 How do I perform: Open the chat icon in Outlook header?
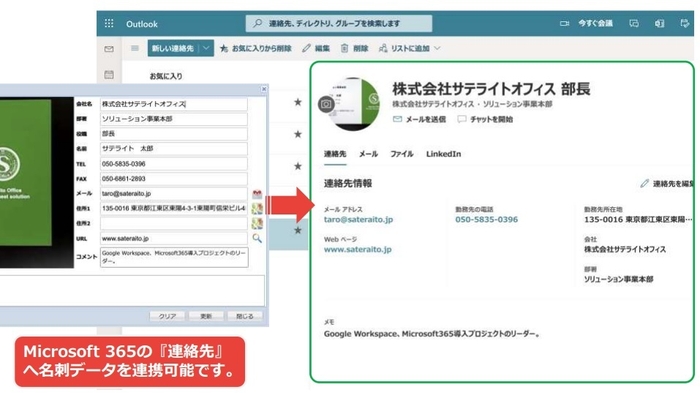[634, 23]
